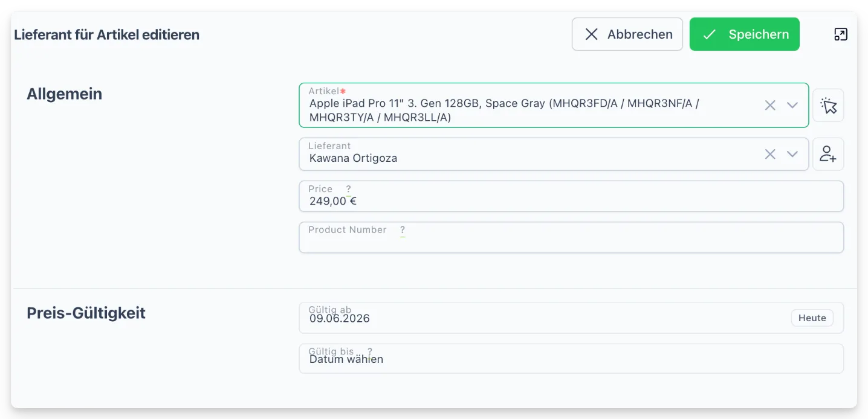Show help for the Price field
This screenshot has width=868, height=419.
tap(348, 189)
